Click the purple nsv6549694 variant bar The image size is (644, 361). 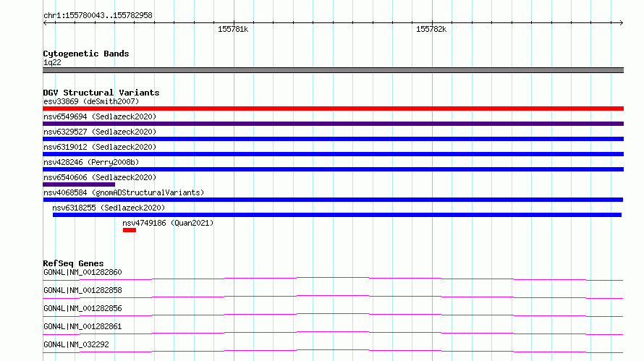333,124
